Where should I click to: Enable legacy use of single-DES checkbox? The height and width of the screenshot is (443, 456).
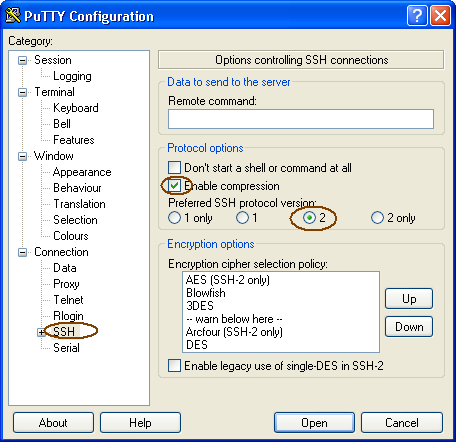click(174, 365)
